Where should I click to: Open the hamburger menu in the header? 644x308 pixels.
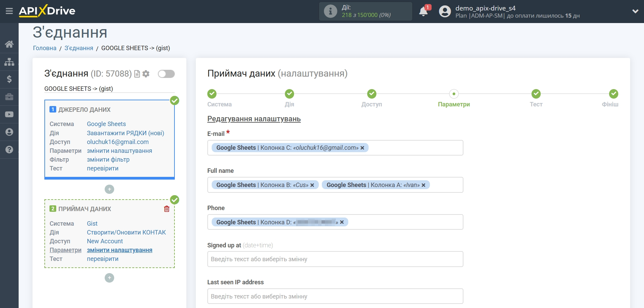[x=9, y=11]
